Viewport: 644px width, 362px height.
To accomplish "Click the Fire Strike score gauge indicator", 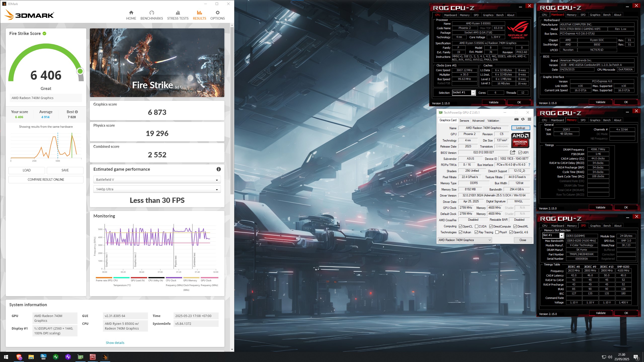I will 80,71.
